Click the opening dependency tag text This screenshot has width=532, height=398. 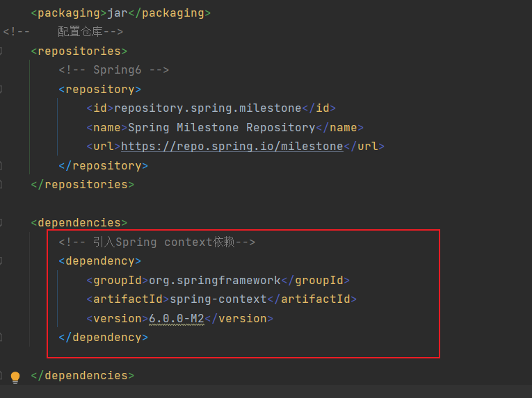click(x=99, y=261)
